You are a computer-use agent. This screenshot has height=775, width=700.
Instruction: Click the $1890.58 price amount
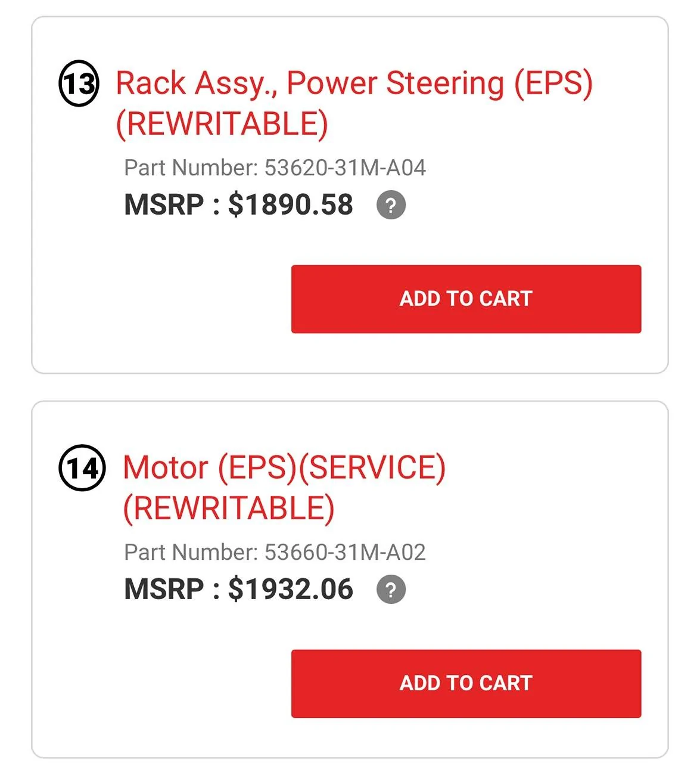pyautogui.click(x=291, y=205)
